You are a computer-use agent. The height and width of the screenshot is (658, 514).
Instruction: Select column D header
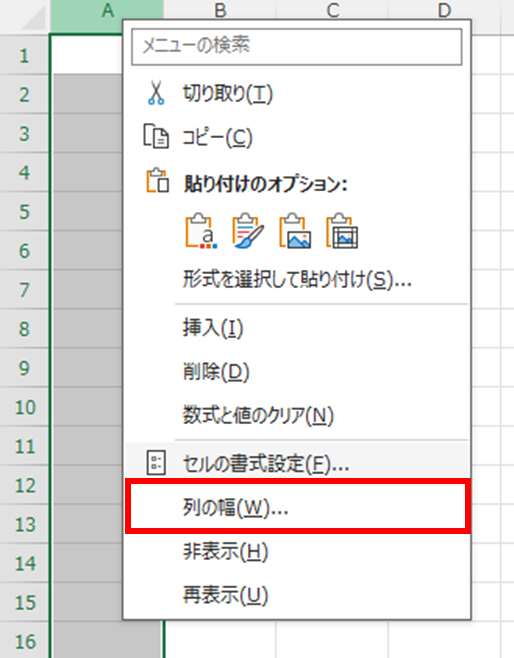[444, 11]
